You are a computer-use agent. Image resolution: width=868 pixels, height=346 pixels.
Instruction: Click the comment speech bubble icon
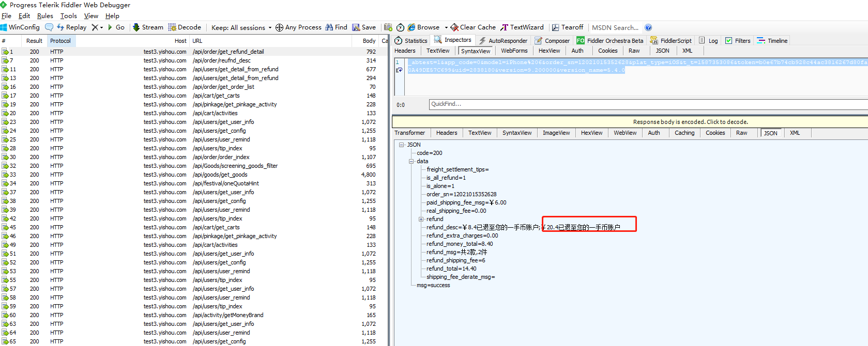(49, 27)
